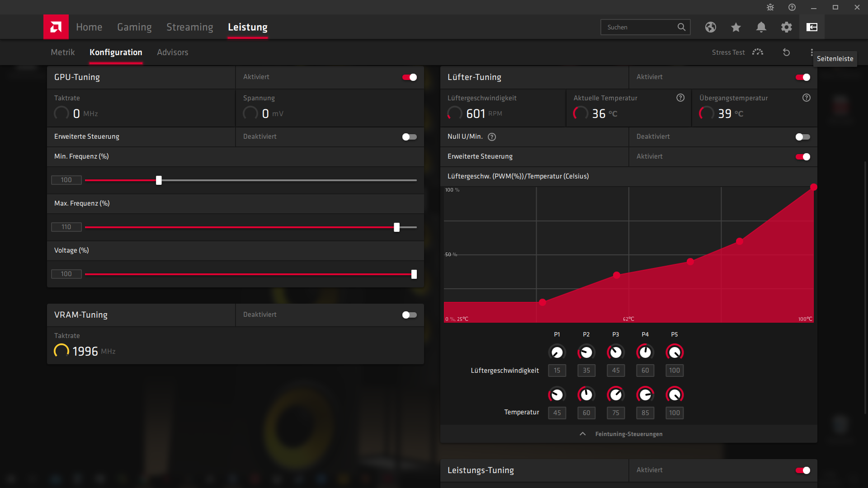
Task: Click the Max. Frequenz slider handle
Action: (x=396, y=227)
